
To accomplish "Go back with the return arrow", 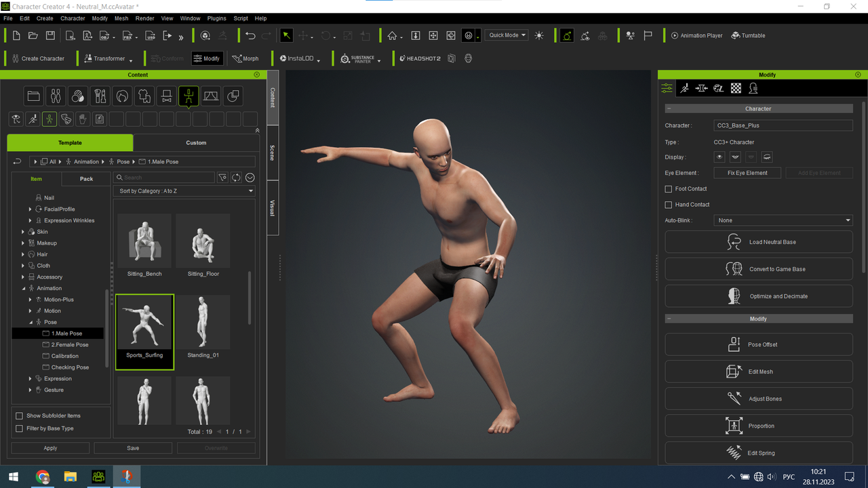I will click(17, 161).
